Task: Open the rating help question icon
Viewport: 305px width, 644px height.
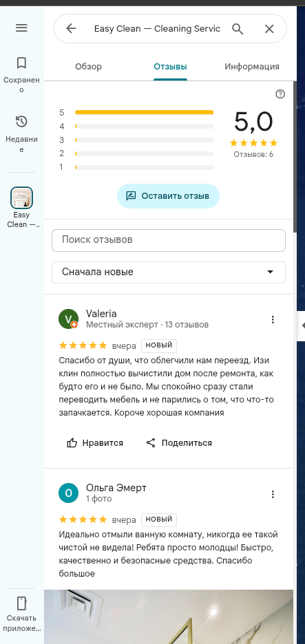Action: 280,94
